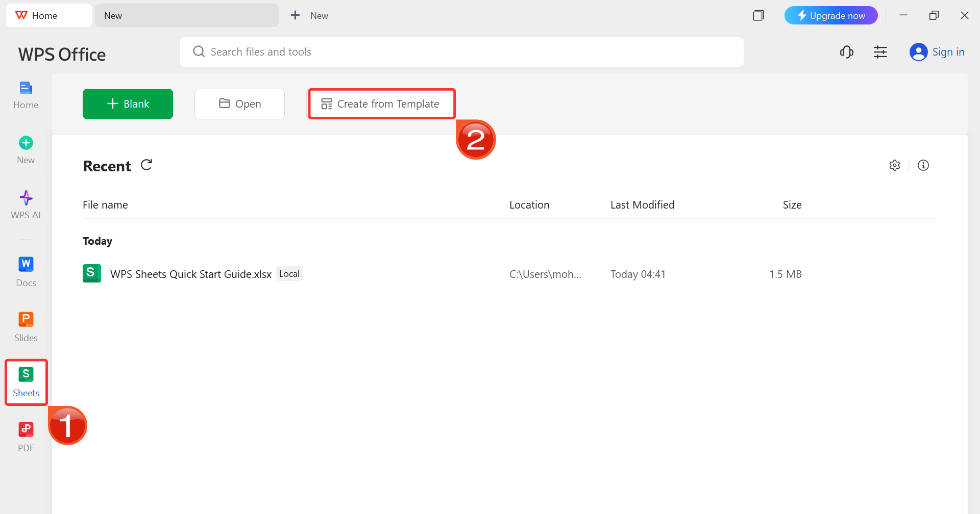Open the headset support icon
The height and width of the screenshot is (514, 980).
click(846, 52)
